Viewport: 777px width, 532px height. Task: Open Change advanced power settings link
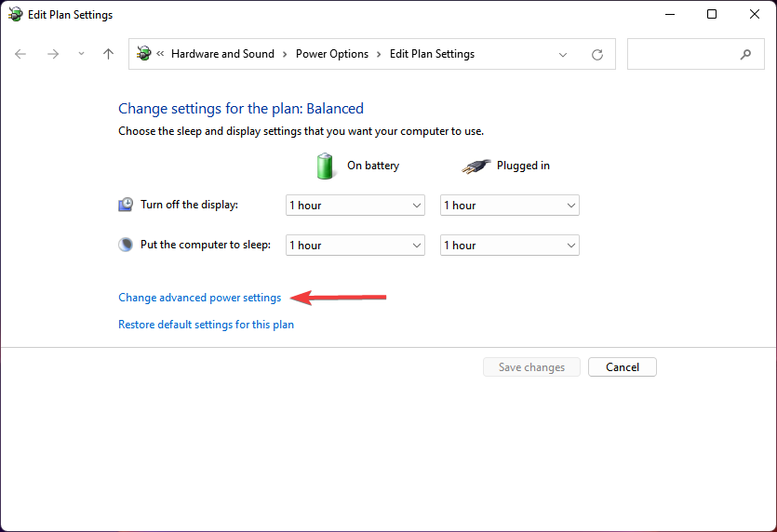coord(200,298)
